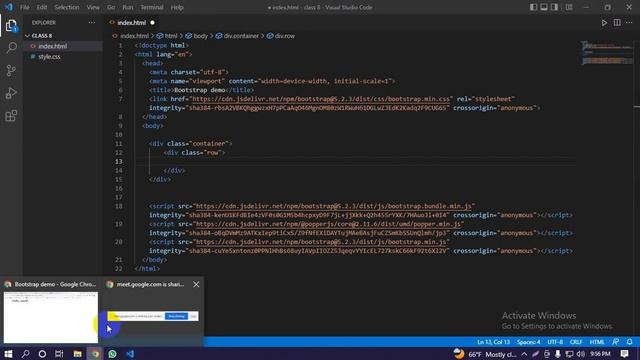Open Task View in the taskbar
Screen dimensions: 640x360
coord(59,354)
